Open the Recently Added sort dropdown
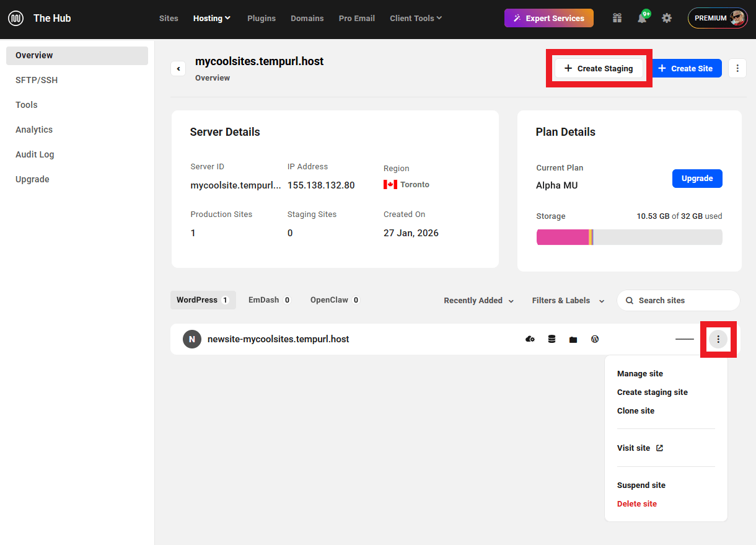This screenshot has height=545, width=756. coord(479,300)
